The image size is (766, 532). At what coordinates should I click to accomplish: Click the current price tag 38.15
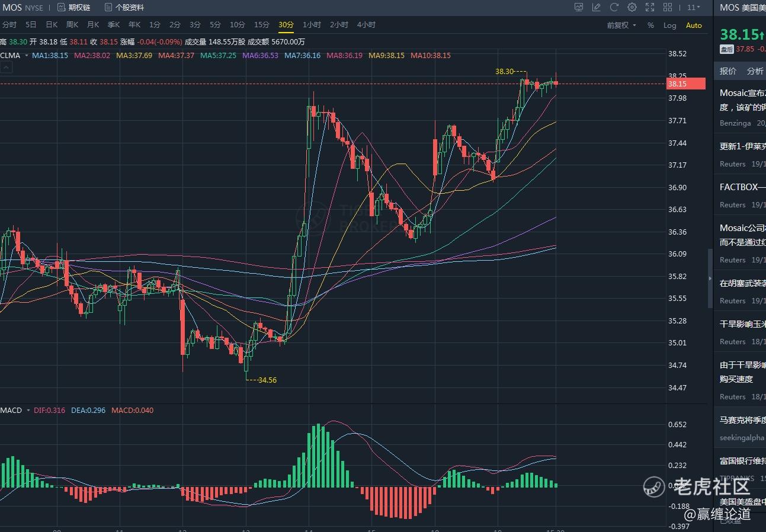coord(686,84)
